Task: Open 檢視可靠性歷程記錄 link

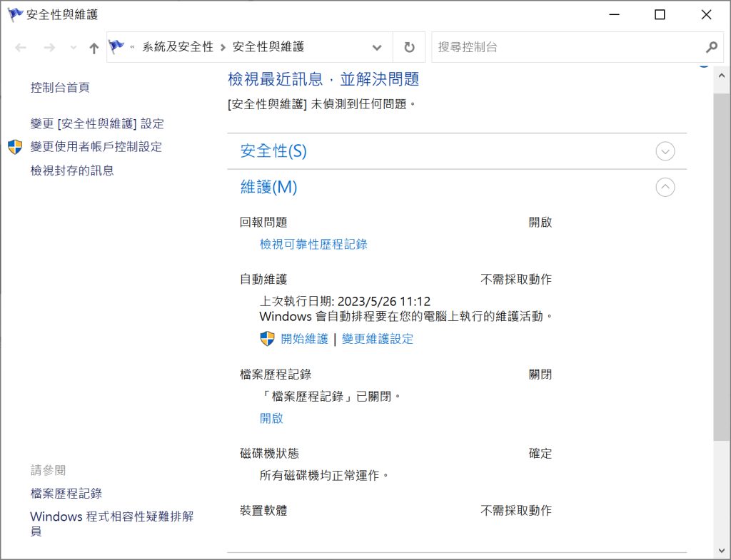Action: coord(313,244)
